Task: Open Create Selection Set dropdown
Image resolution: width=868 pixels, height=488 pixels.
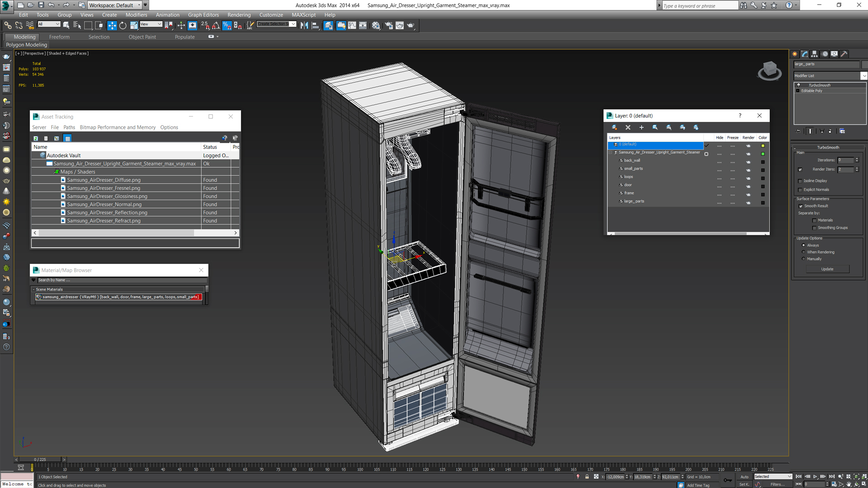Action: click(276, 24)
